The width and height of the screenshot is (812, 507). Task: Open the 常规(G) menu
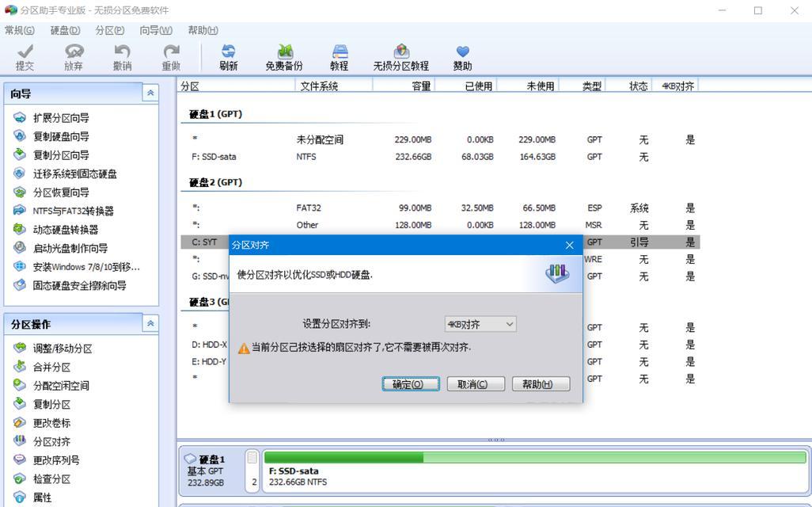[20, 30]
